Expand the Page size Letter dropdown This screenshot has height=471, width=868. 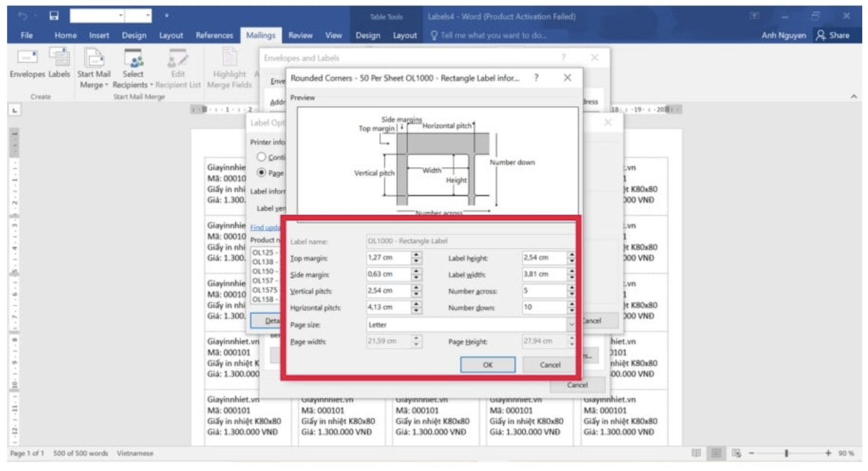[570, 324]
